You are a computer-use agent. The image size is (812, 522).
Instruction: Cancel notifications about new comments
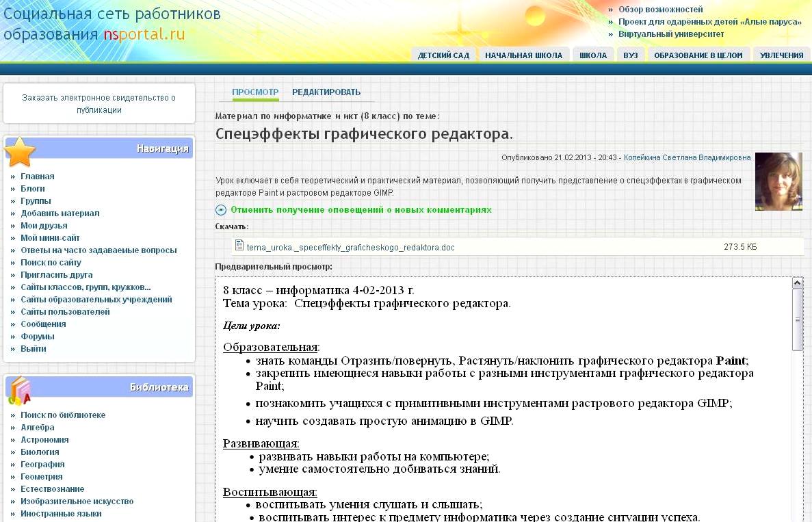tap(361, 210)
